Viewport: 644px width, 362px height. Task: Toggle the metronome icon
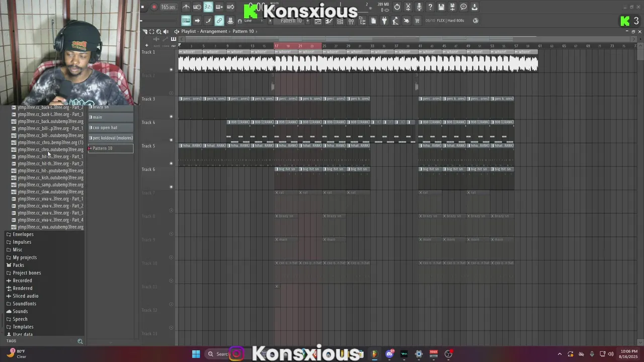click(186, 7)
